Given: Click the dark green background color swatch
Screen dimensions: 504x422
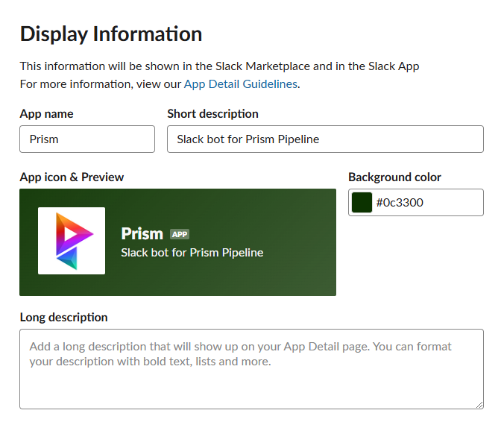Looking at the screenshot, I should click(362, 203).
